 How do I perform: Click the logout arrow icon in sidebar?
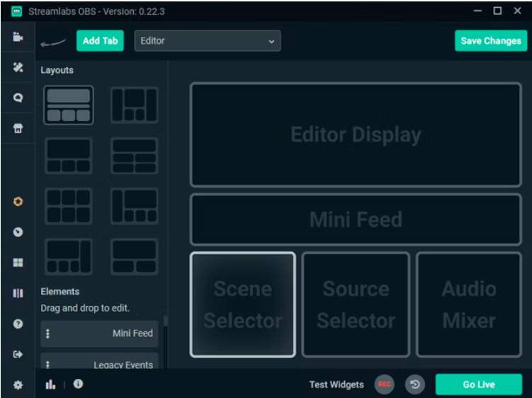tap(18, 354)
